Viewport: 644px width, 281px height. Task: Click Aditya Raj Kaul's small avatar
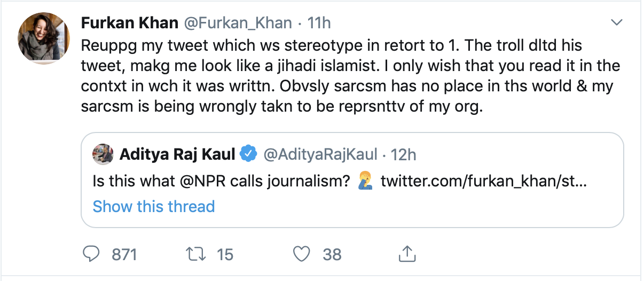[x=103, y=154]
